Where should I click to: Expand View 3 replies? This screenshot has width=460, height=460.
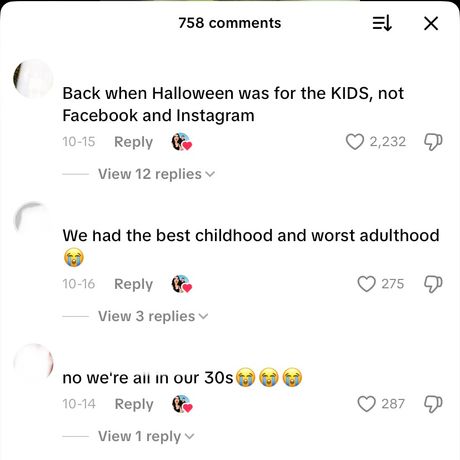[x=153, y=316]
